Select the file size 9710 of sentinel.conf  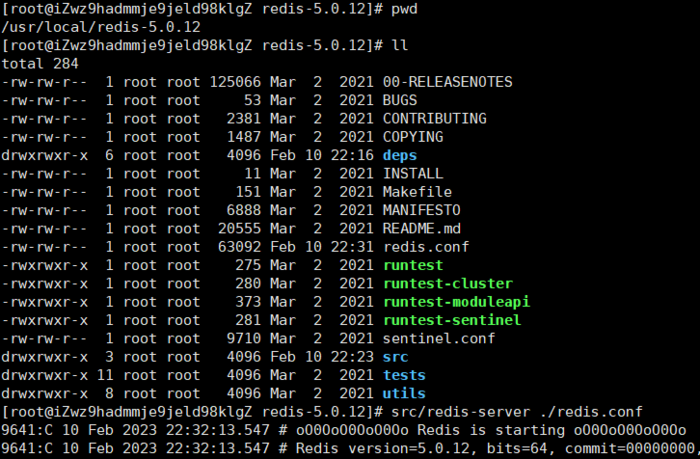pos(244,338)
